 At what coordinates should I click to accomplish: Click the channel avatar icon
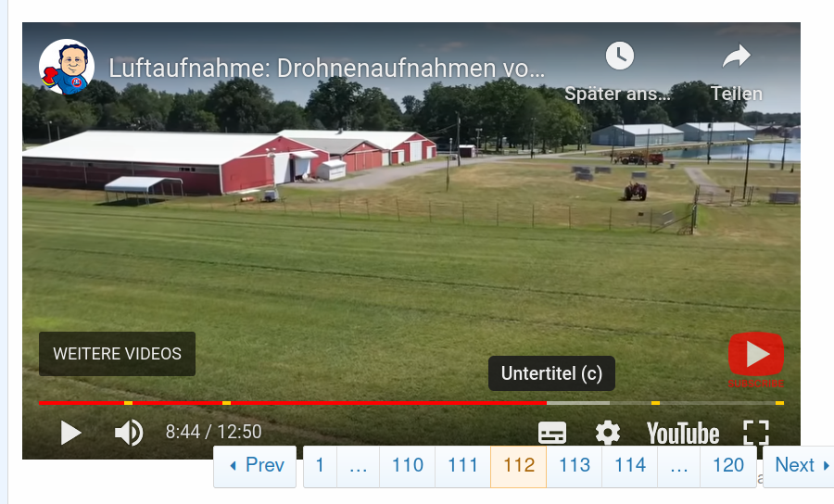click(67, 67)
